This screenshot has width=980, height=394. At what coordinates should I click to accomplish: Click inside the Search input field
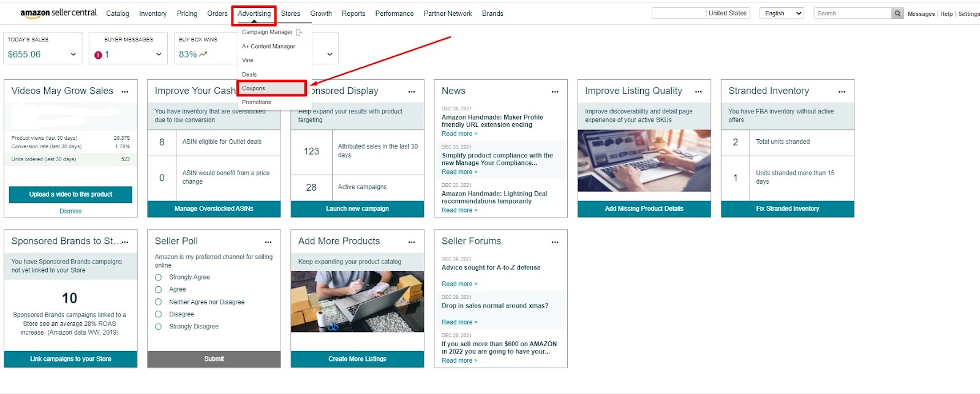click(x=853, y=13)
